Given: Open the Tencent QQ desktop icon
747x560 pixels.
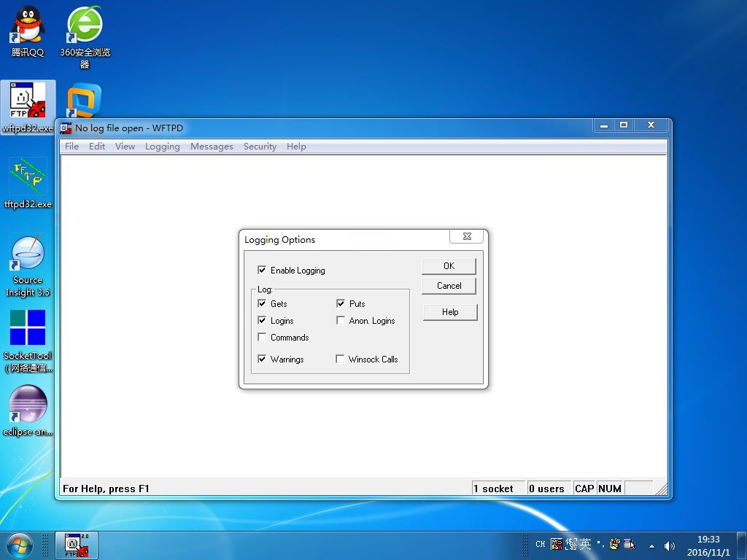Looking at the screenshot, I should coord(27,31).
